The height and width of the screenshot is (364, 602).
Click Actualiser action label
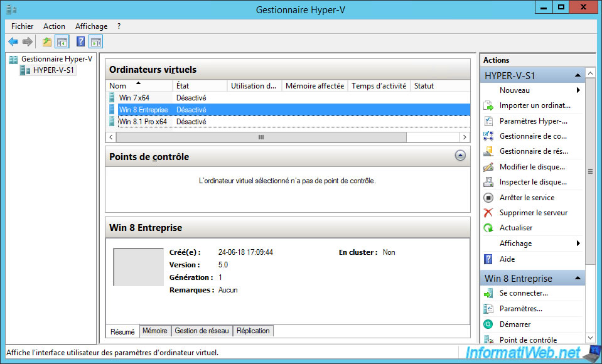coord(516,228)
